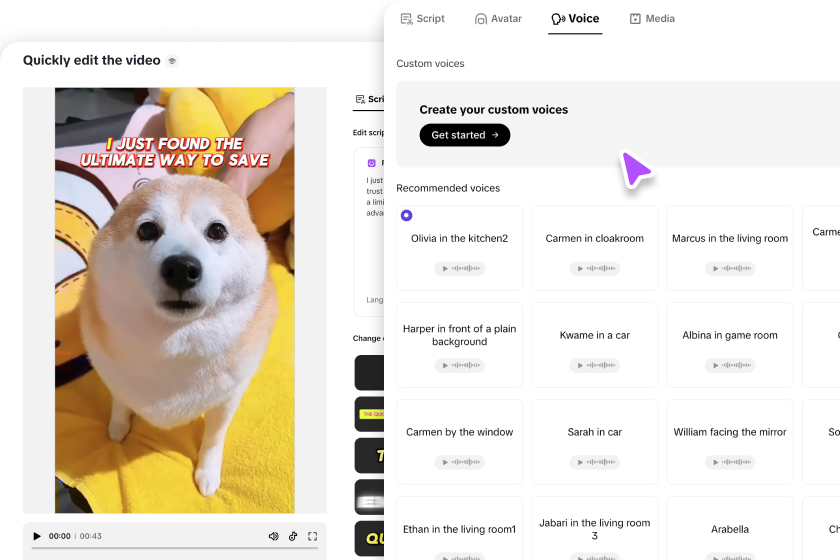Preview Albina in game room voice sample
840x560 pixels.
(x=730, y=365)
